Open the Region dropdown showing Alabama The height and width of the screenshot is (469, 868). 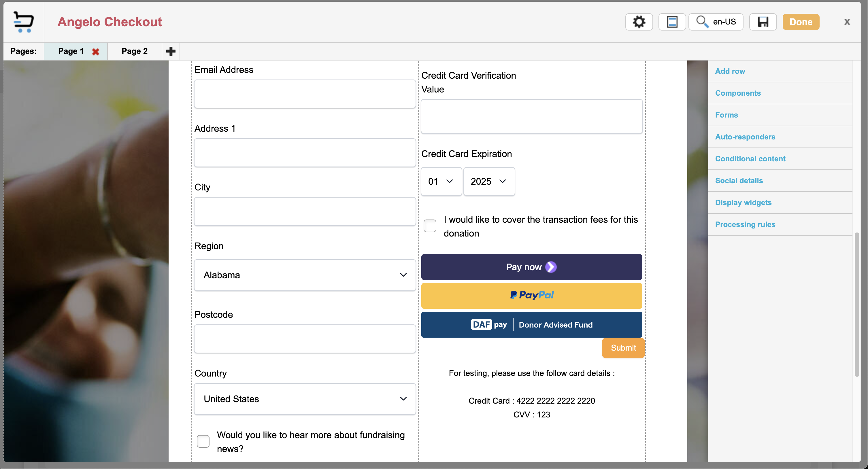pyautogui.click(x=305, y=275)
